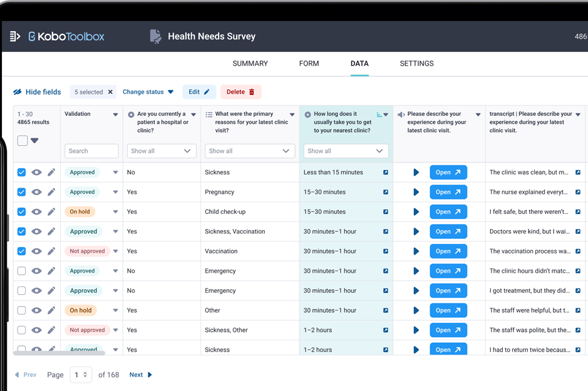The width and height of the screenshot is (588, 391).
Task: Uncheck the checkbox for the Sickness row
Action: tap(22, 172)
